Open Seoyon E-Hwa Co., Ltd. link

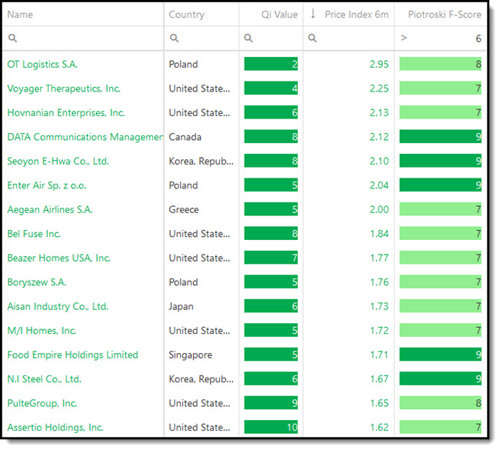tap(58, 161)
